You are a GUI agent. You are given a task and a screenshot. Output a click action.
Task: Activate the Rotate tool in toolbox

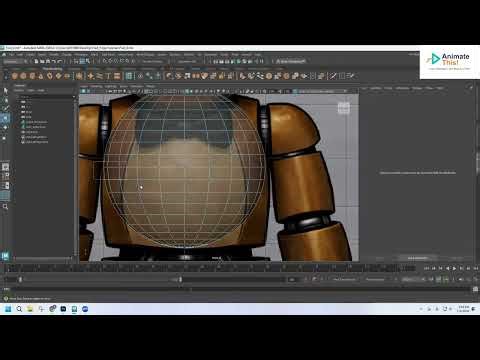[5, 128]
